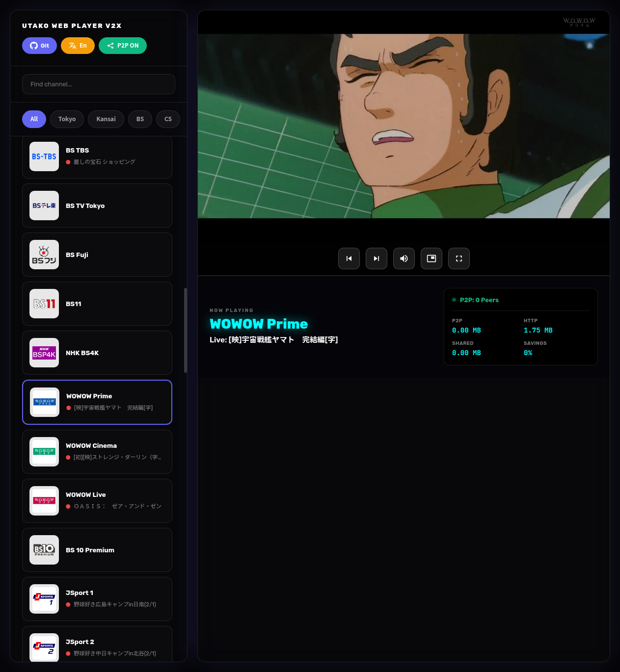Viewport: 620px width, 672px height.
Task: Click the channel list scrollbar
Action: [x=186, y=330]
